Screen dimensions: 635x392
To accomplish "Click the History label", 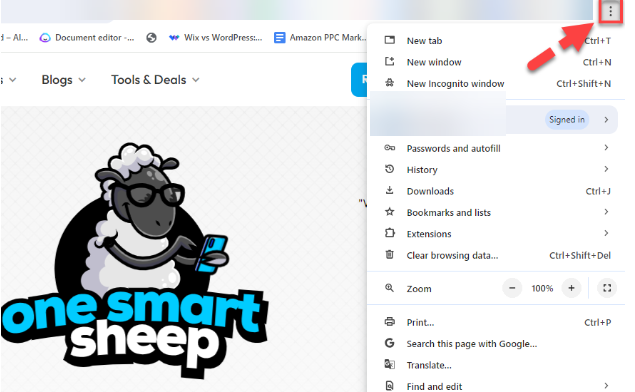I will coord(422,170).
